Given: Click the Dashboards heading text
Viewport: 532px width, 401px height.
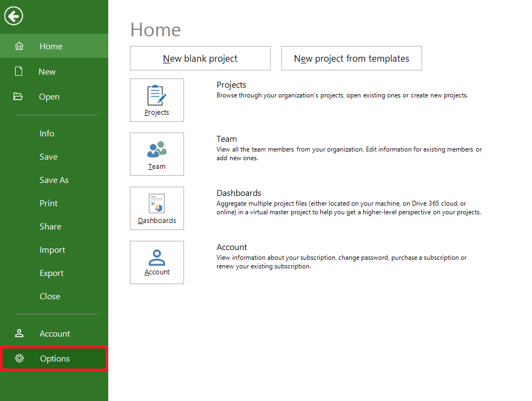Looking at the screenshot, I should 239,193.
